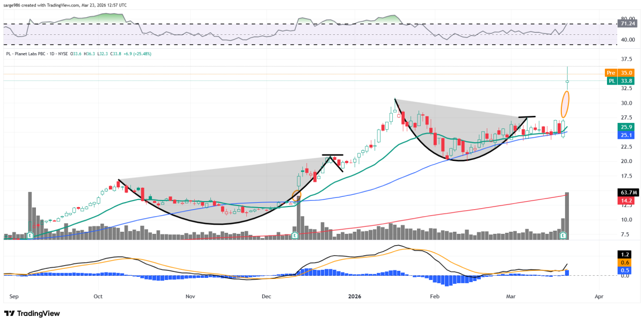
Task: Click the latest tall volume bar
Action: point(567,216)
